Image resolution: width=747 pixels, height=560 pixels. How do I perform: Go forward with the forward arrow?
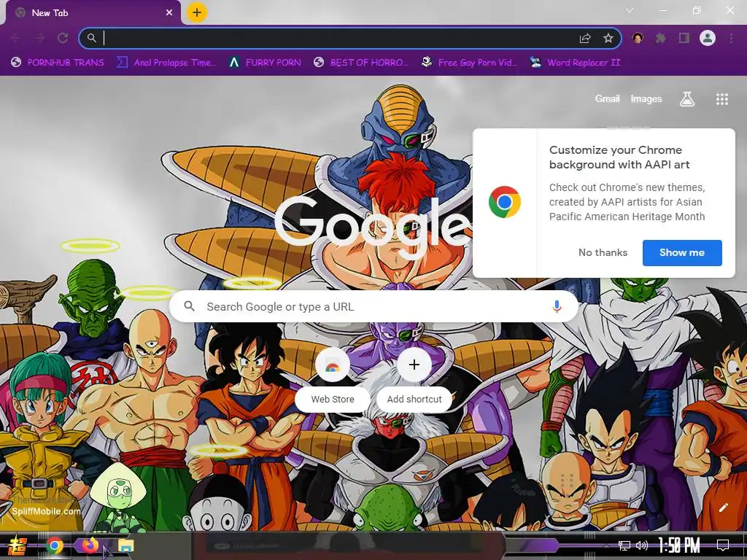[x=39, y=38]
